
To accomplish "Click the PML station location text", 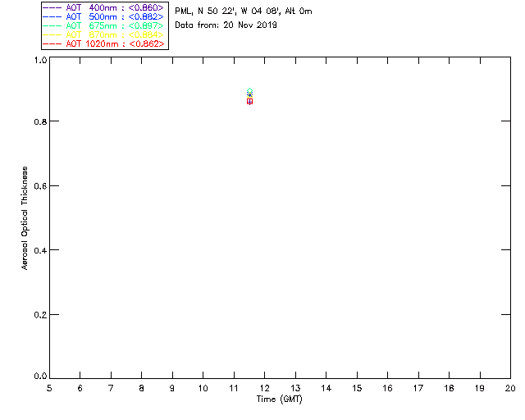I will click(244, 11).
